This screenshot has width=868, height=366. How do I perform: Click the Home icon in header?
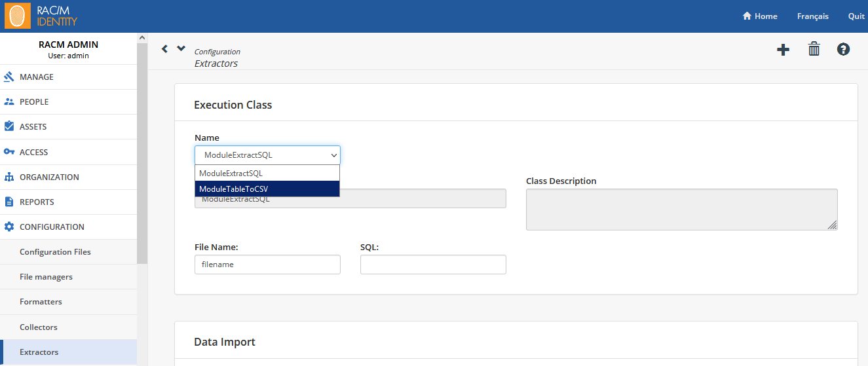(747, 16)
